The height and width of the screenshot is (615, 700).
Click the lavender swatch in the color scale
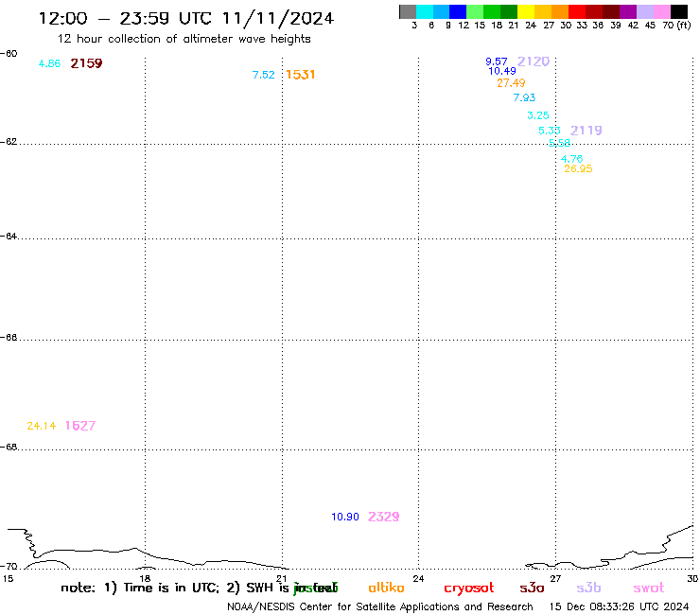pyautogui.click(x=644, y=11)
